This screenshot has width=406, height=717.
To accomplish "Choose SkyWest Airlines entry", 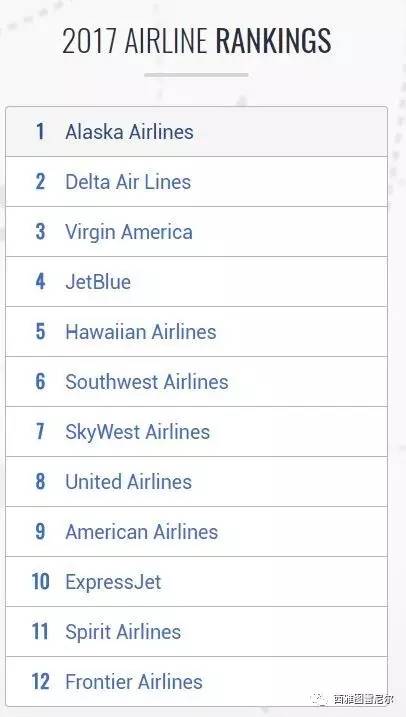I will [x=196, y=431].
